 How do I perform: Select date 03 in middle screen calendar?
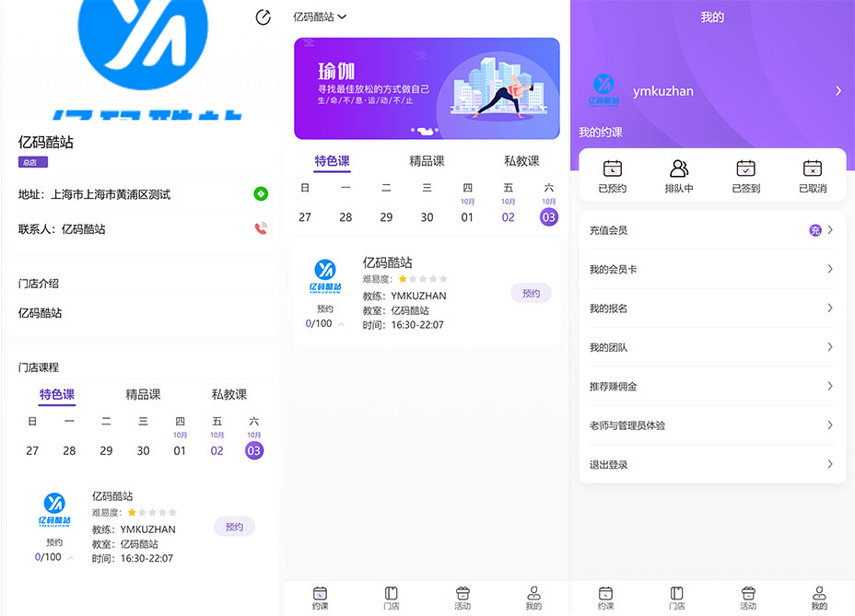click(x=548, y=217)
